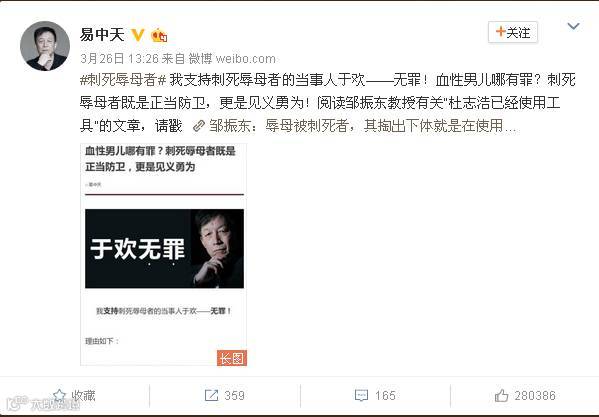Open the post timestamp 3月26日 13:26
Viewport: 599px width, 417px height.
click(119, 58)
